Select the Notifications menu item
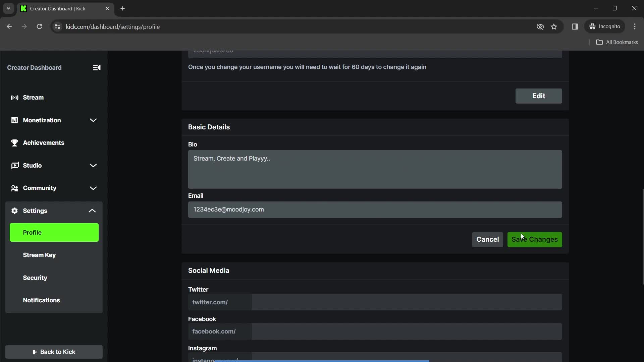Screen dimensions: 644x362 point(42,300)
